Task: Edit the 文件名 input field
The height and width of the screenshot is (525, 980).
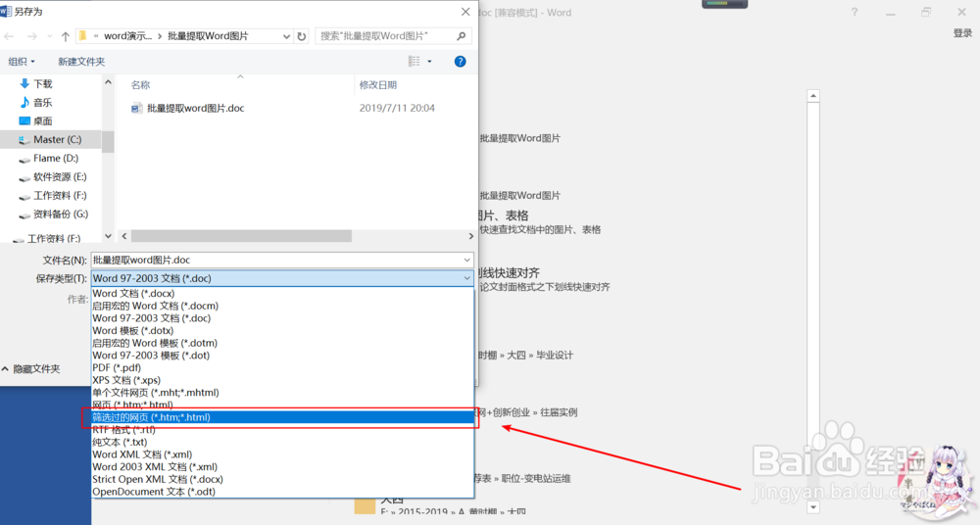Action: tap(275, 260)
